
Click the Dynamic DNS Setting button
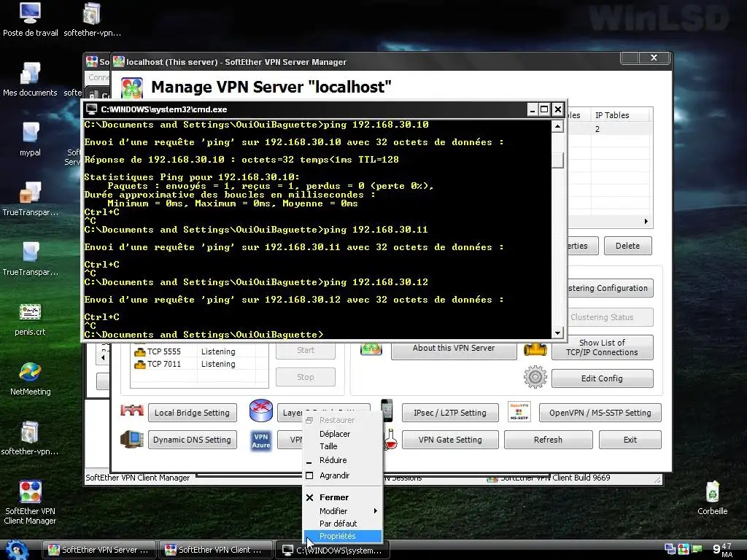pos(192,440)
